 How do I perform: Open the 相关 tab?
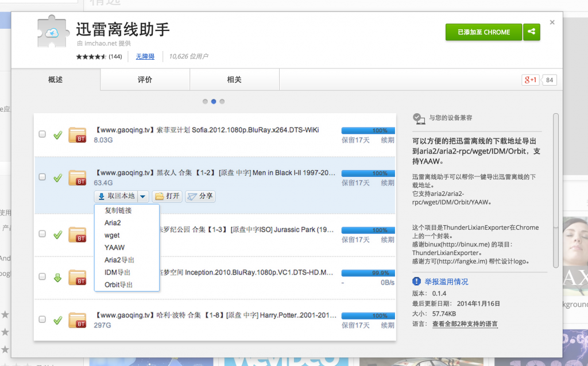[x=234, y=80]
